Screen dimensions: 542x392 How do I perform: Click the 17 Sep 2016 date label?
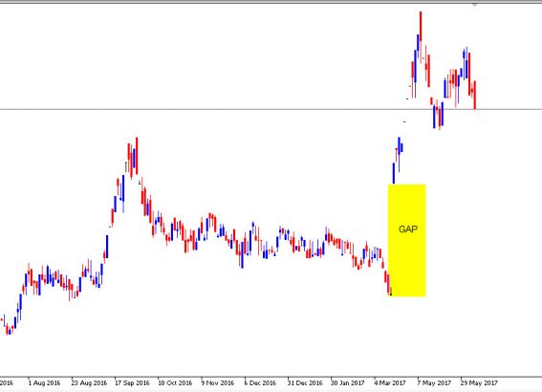pyautogui.click(x=132, y=383)
